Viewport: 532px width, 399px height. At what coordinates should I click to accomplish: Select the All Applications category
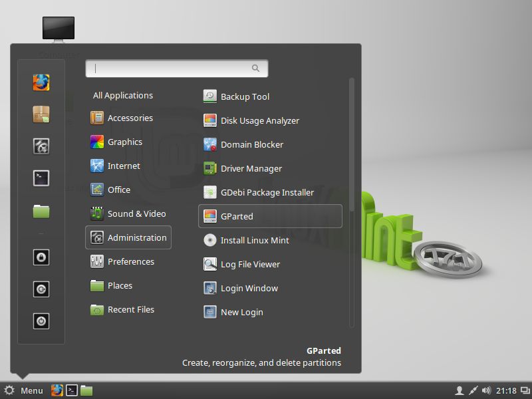123,96
